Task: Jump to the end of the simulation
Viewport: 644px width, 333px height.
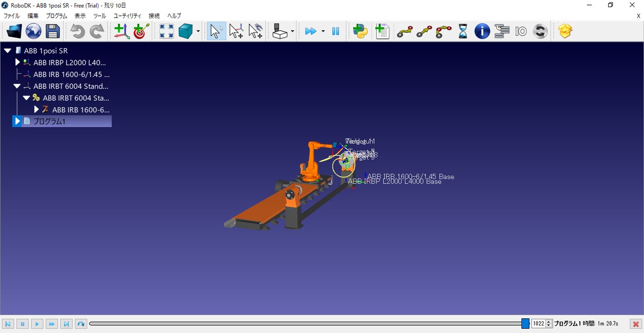Action: pos(67,324)
